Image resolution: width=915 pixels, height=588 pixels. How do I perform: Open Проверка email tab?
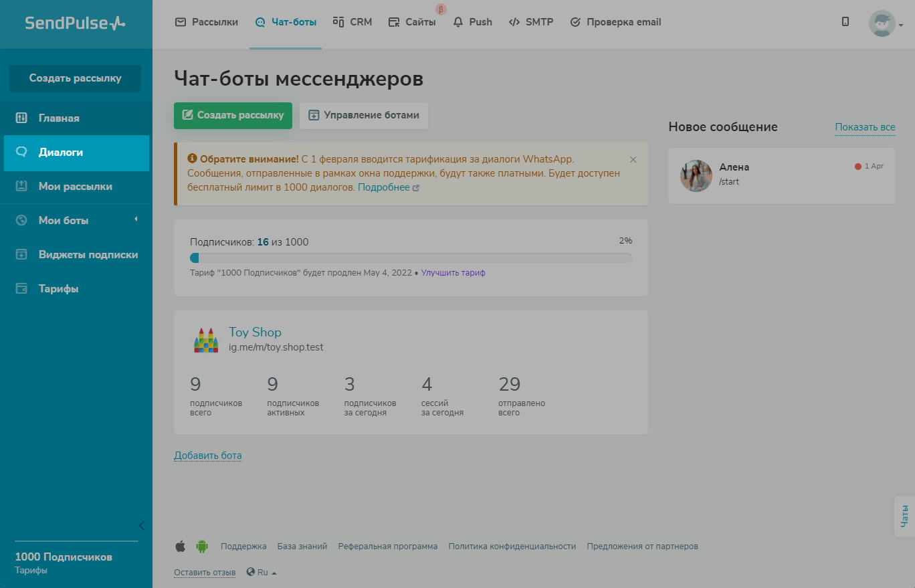coord(615,22)
